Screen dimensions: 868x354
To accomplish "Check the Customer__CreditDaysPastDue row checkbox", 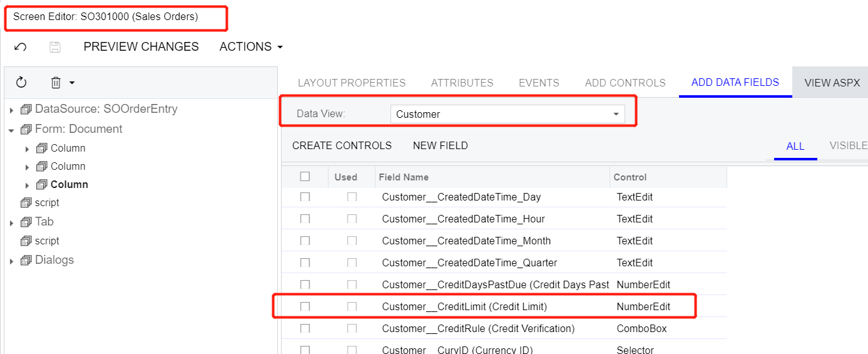I will click(305, 284).
